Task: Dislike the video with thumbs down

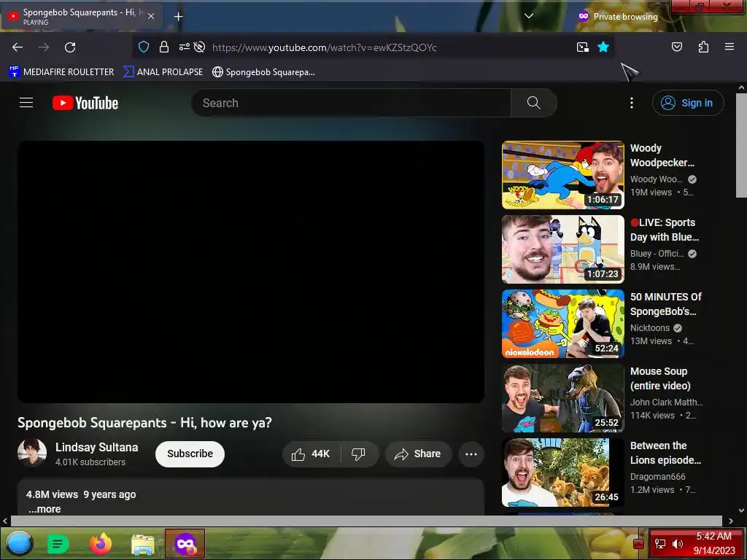Action: coord(358,454)
